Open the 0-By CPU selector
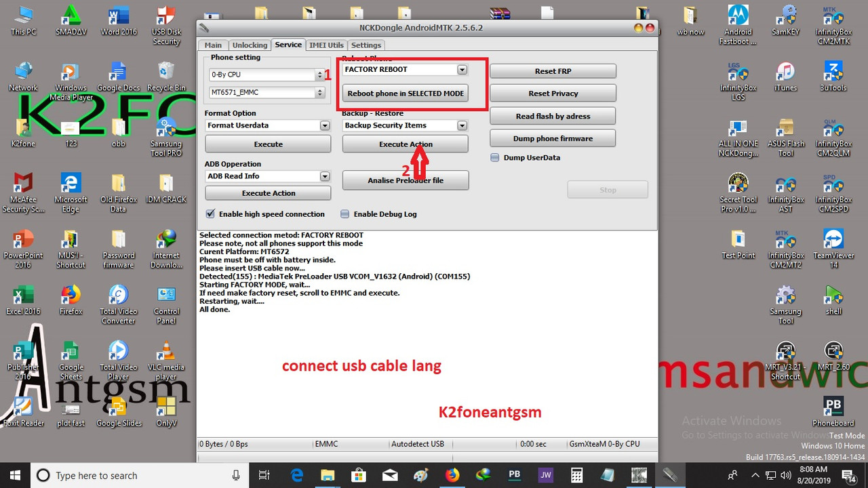Screen dimensions: 868x488 [267, 75]
